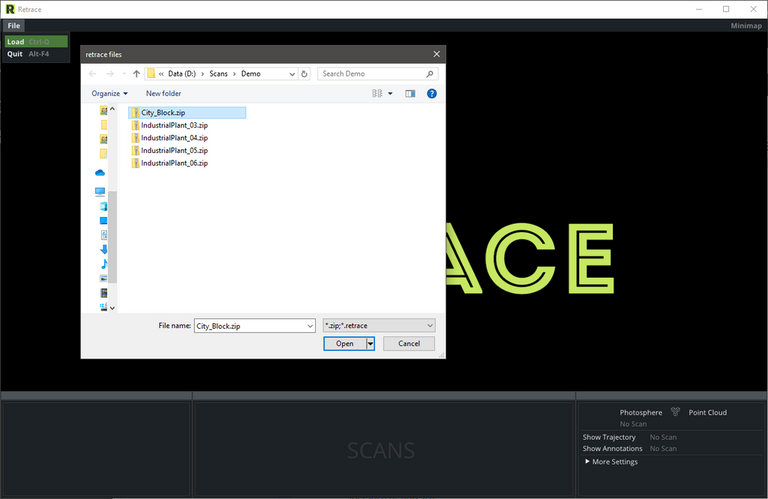Expand More Settings
Viewport: 768px width, 499px height.
[611, 462]
